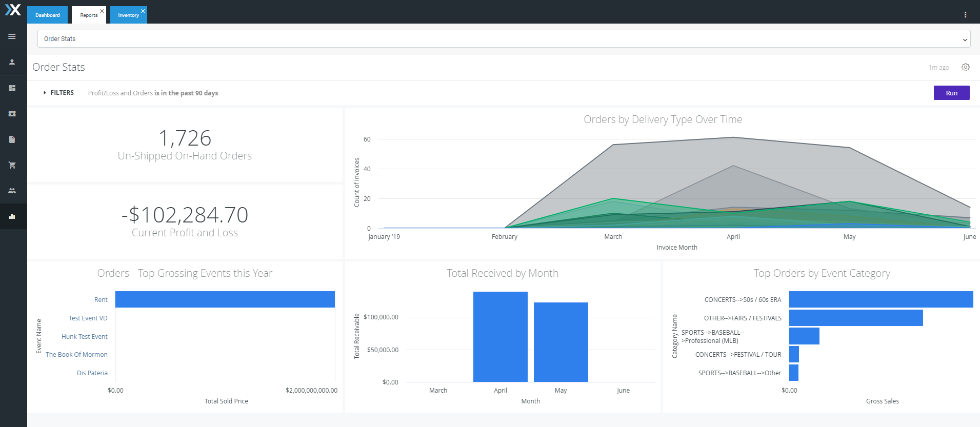The height and width of the screenshot is (427, 980).
Task: Open the report settings gear icon
Action: coord(965,67)
